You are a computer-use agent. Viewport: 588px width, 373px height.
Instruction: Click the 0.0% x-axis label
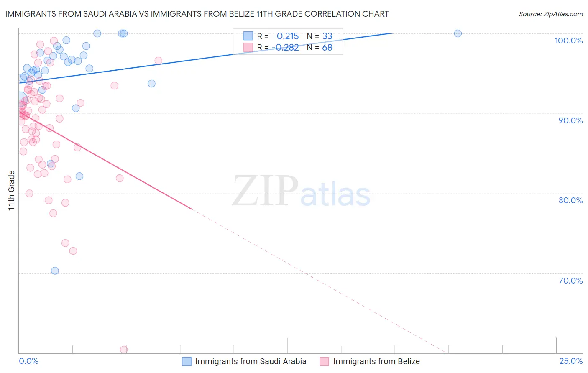[28, 361]
